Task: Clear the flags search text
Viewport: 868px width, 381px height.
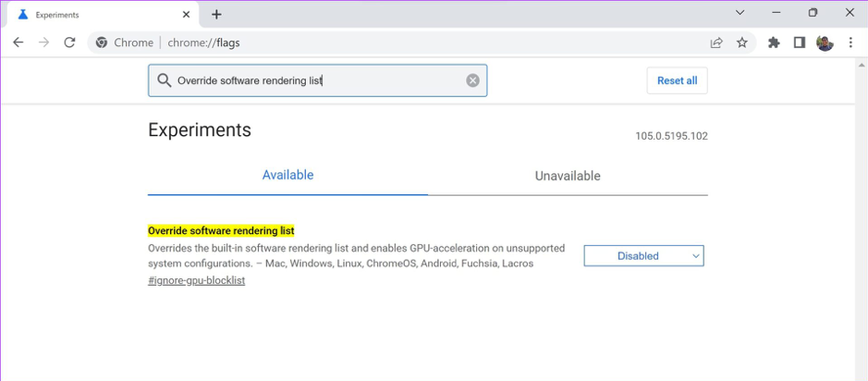Action: 472,80
